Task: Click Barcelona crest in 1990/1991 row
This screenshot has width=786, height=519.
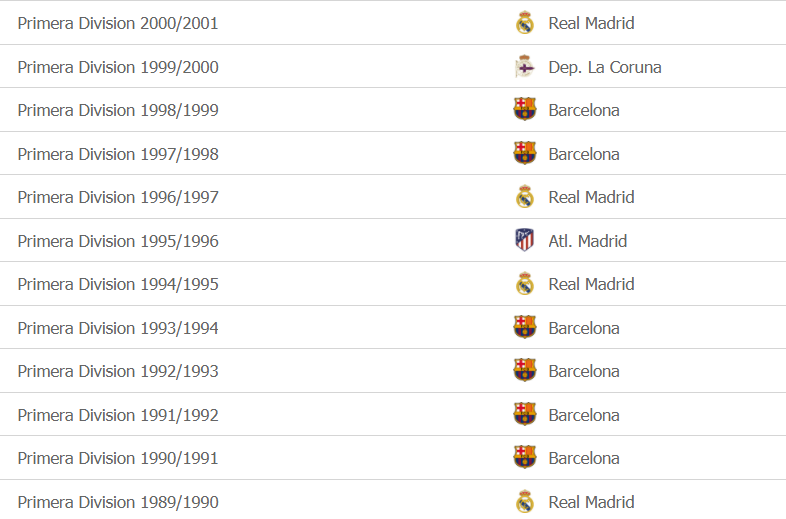Action: coord(525,458)
